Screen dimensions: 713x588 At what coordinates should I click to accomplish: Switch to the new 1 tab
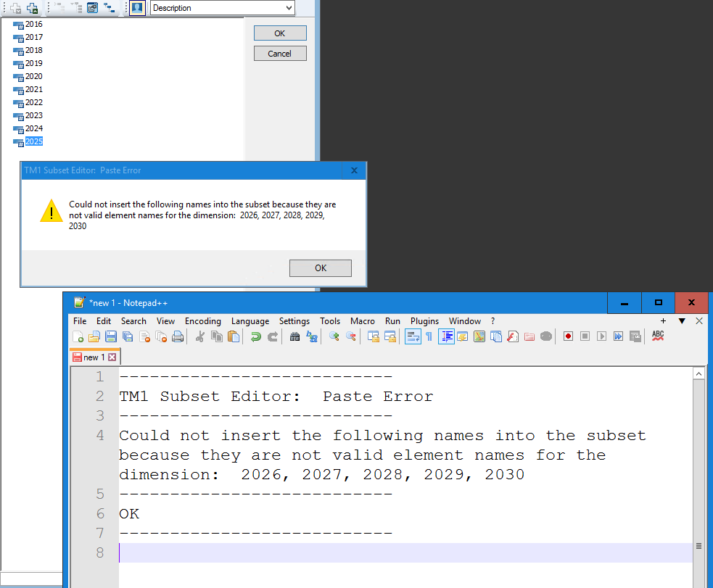point(90,357)
